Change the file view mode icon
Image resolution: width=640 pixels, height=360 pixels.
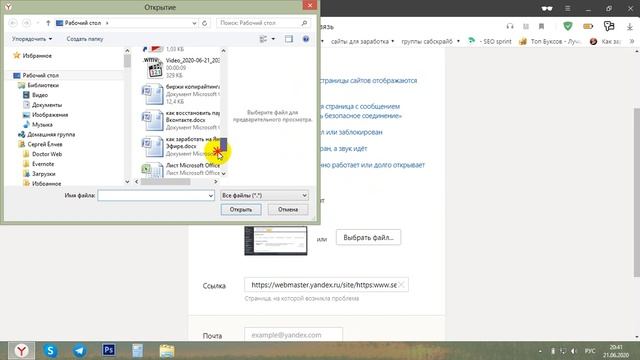pyautogui.click(x=263, y=39)
